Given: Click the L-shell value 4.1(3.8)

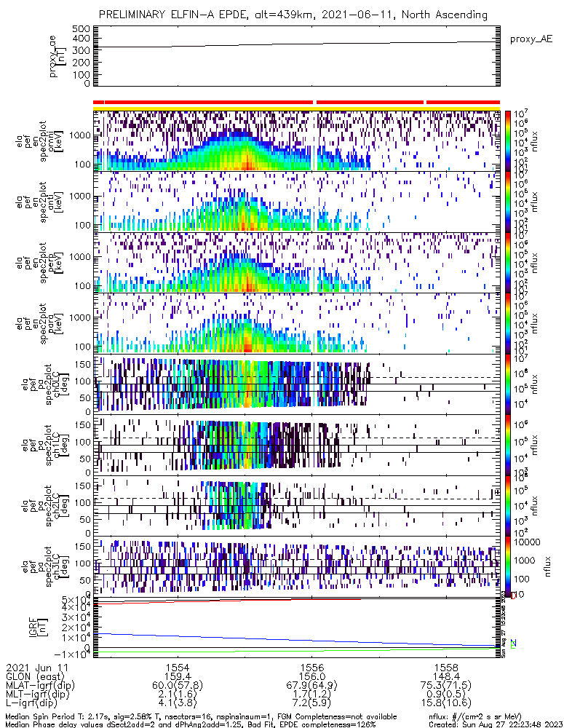Looking at the screenshot, I should click(178, 703).
